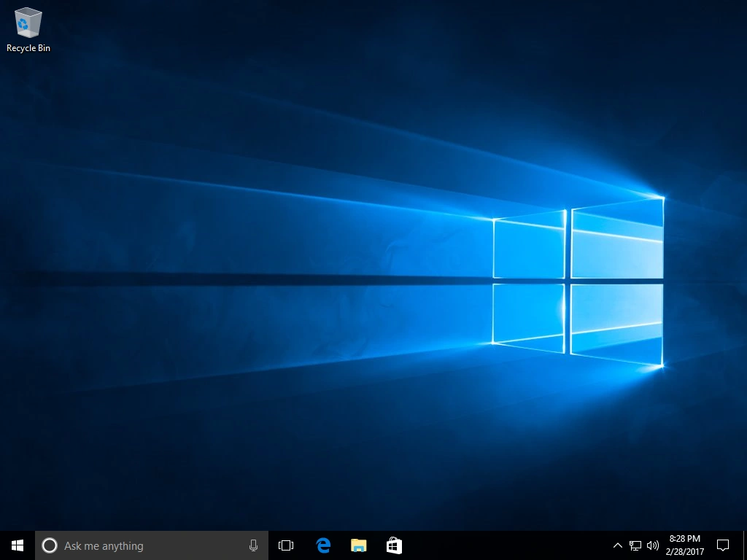Click the Cortana microphone icon
Screen dimensions: 747x560
(253, 545)
